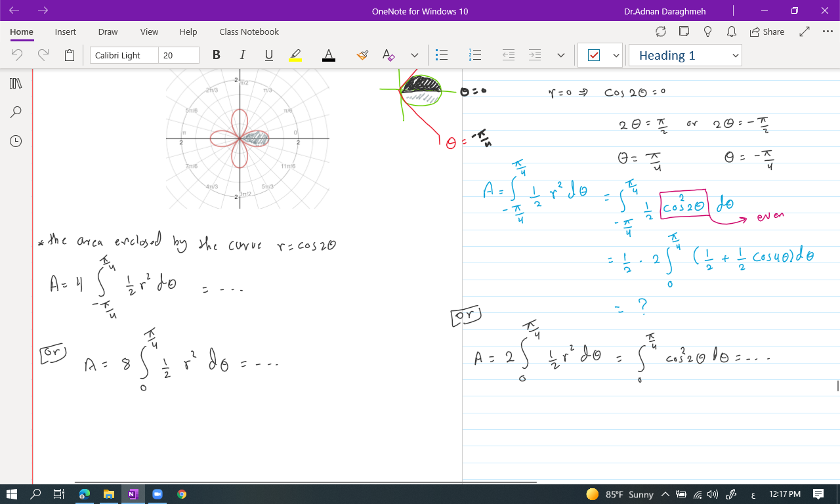Viewport: 840px width, 504px height.
Task: Open the notebook navigation pane
Action: pos(16,83)
